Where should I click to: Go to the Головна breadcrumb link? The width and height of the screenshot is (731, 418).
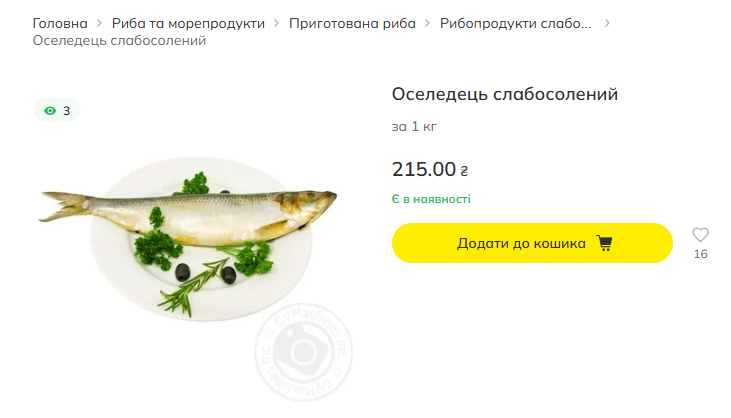tap(60, 22)
